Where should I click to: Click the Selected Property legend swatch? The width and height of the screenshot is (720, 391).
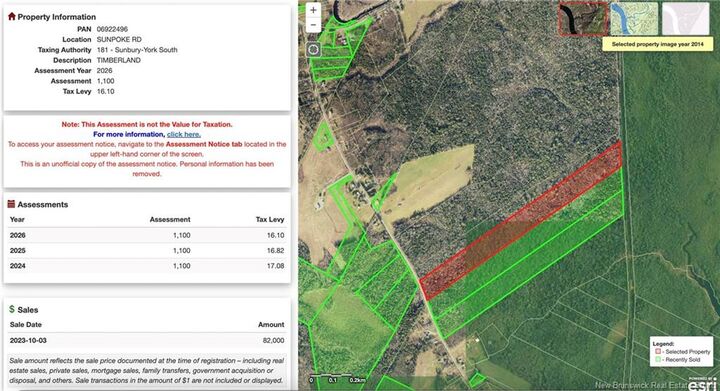pos(658,352)
